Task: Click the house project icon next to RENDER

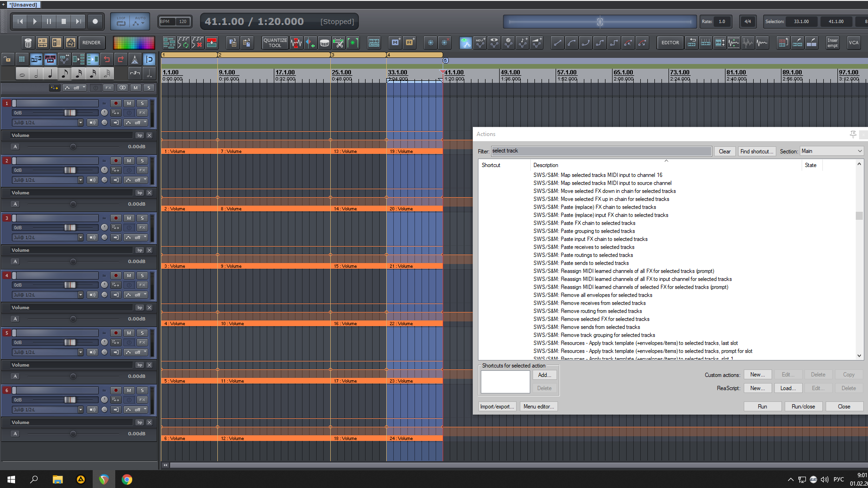Action: (71, 43)
